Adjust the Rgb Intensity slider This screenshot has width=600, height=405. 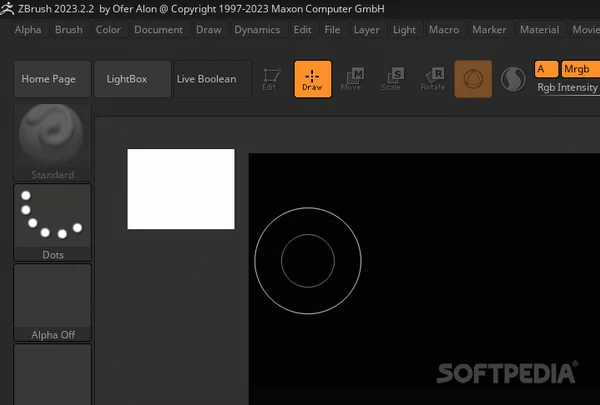coord(567,88)
